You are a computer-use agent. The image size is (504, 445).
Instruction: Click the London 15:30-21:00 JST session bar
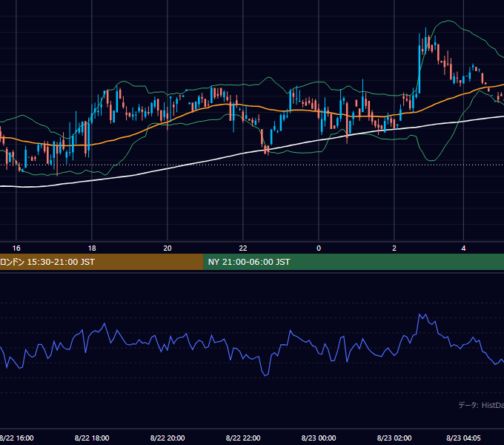point(102,262)
